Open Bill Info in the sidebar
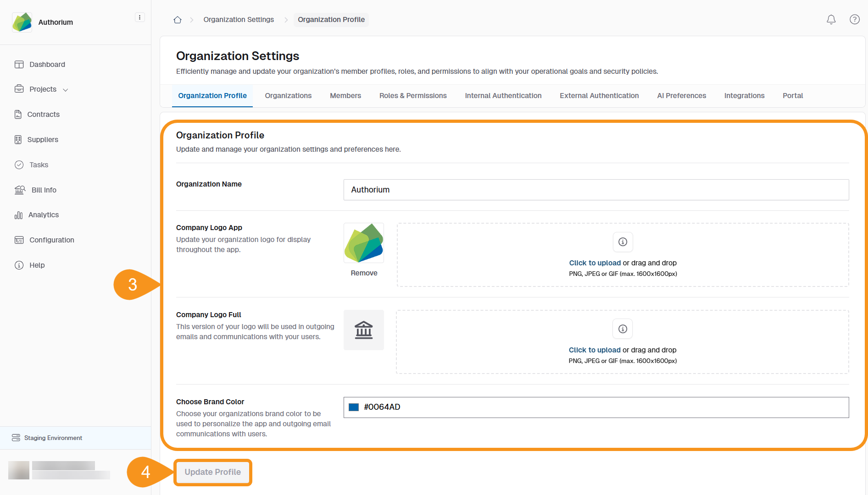This screenshot has width=868, height=495. pos(44,190)
